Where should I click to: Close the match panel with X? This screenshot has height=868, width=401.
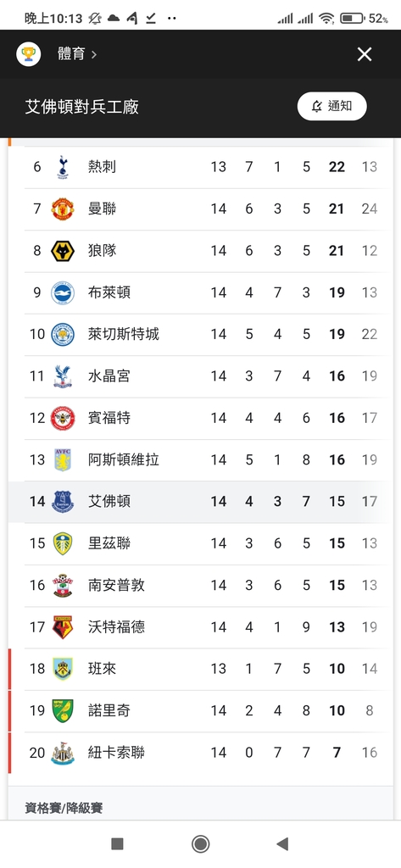[365, 54]
